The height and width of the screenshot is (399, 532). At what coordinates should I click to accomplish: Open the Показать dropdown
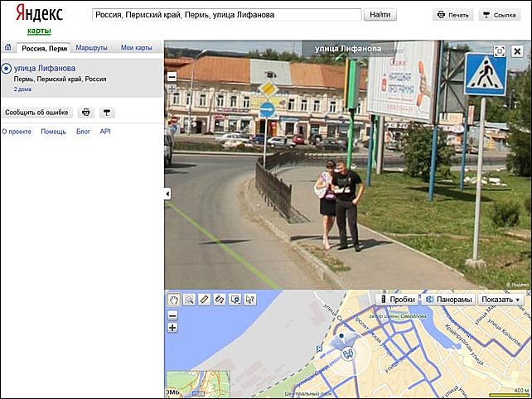tap(501, 299)
